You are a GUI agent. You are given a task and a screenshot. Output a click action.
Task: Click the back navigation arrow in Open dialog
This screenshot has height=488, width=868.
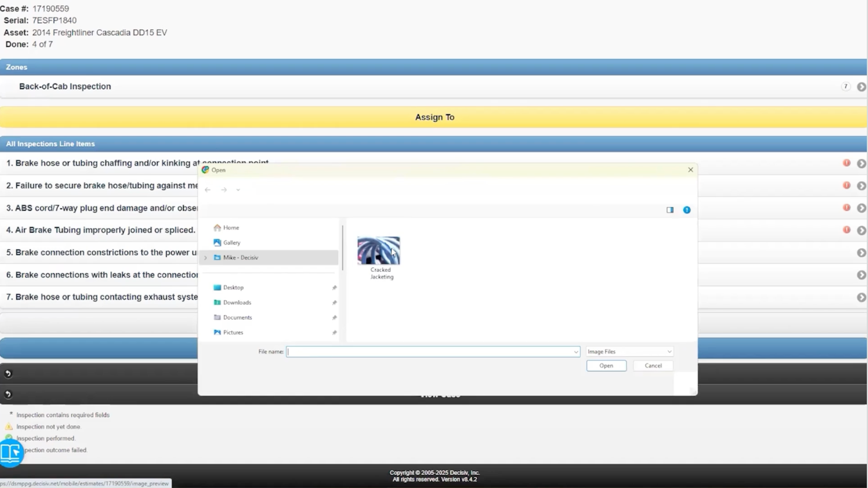tap(207, 189)
